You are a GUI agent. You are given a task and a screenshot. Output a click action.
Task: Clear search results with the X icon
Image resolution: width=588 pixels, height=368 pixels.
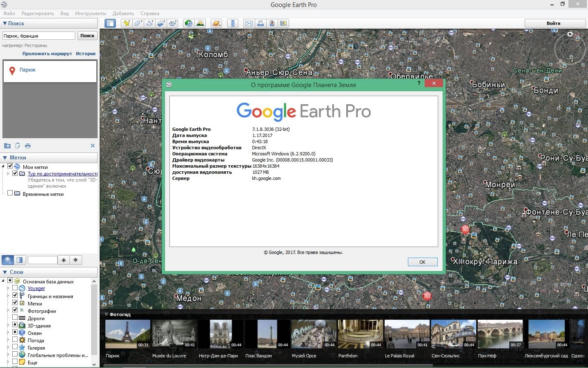click(93, 146)
